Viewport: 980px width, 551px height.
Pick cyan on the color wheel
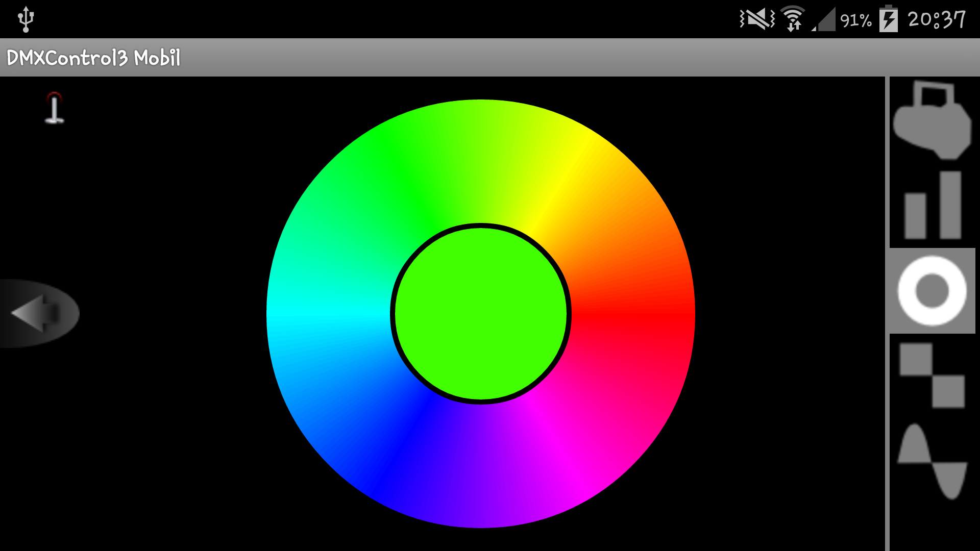click(328, 313)
